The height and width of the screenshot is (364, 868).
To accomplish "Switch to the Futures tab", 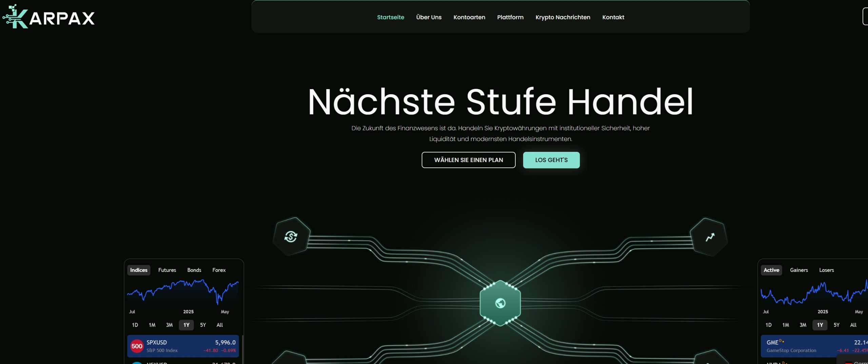I will click(167, 270).
